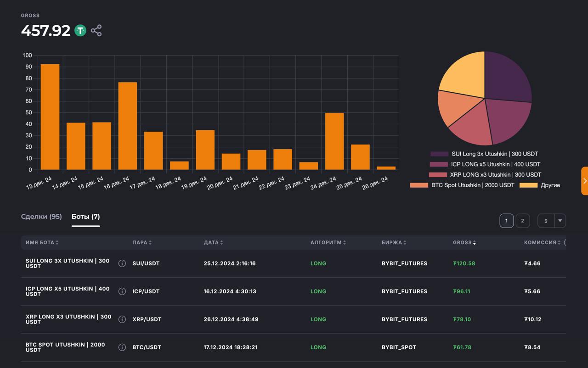Click the SUI/USDT pair cell
Image resolution: width=588 pixels, height=368 pixels.
(x=146, y=263)
